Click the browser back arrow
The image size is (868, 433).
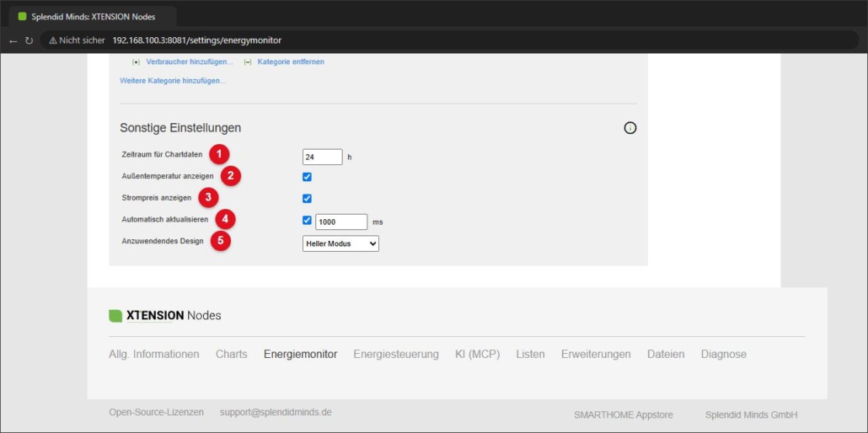pyautogui.click(x=13, y=41)
